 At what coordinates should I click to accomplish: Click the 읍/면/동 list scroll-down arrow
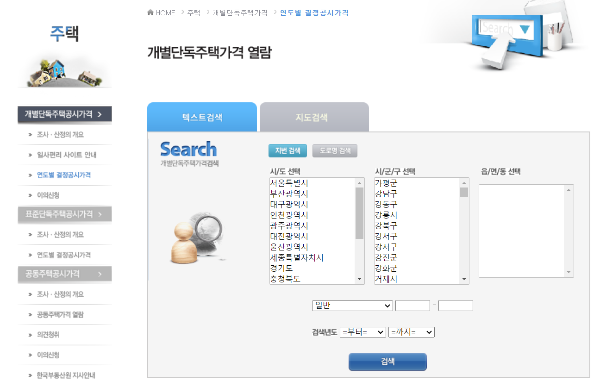(569, 272)
